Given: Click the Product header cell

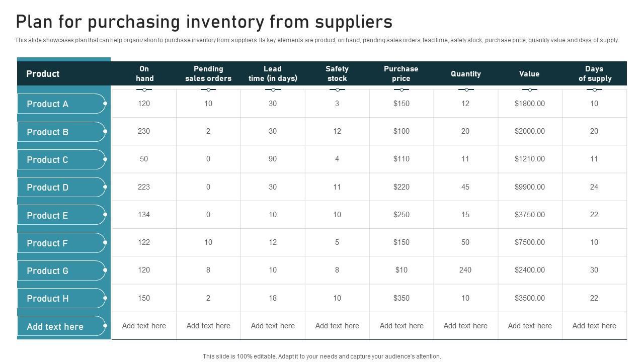Looking at the screenshot, I should (x=43, y=74).
